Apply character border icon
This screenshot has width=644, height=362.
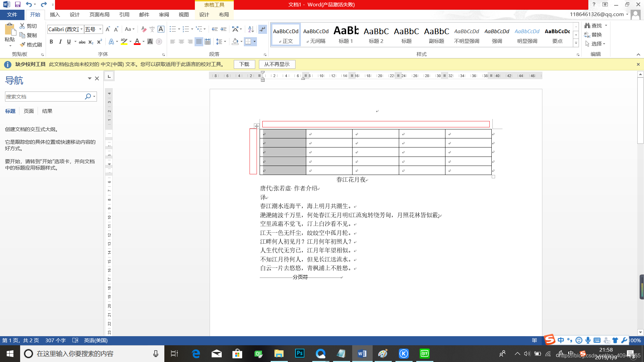(161, 29)
